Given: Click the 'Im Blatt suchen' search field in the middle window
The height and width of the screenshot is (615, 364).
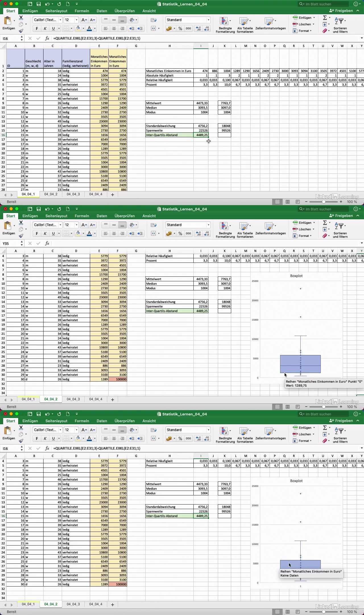Looking at the screenshot, I should point(324,209).
